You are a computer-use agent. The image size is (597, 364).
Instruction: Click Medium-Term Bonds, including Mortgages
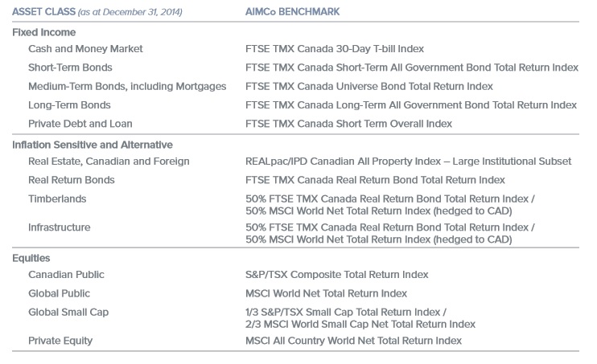(127, 86)
